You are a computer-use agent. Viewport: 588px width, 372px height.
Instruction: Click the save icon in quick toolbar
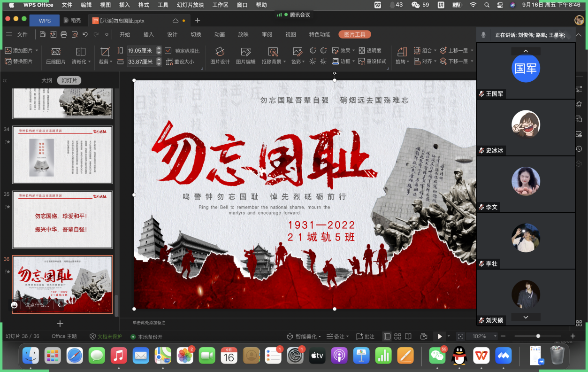(43, 34)
